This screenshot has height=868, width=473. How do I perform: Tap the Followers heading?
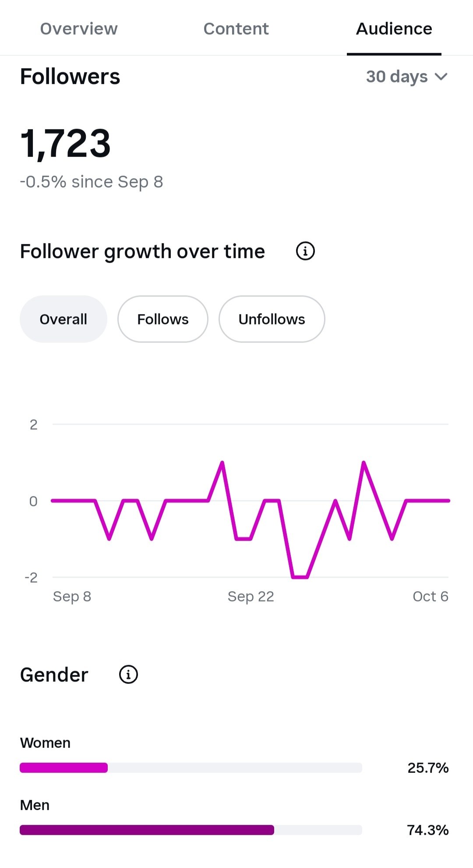(70, 77)
